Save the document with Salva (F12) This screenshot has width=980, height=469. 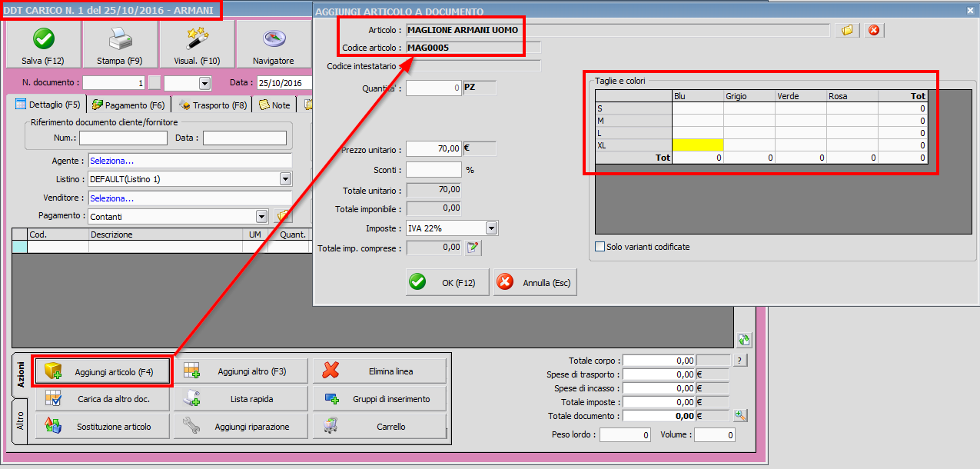(x=43, y=44)
